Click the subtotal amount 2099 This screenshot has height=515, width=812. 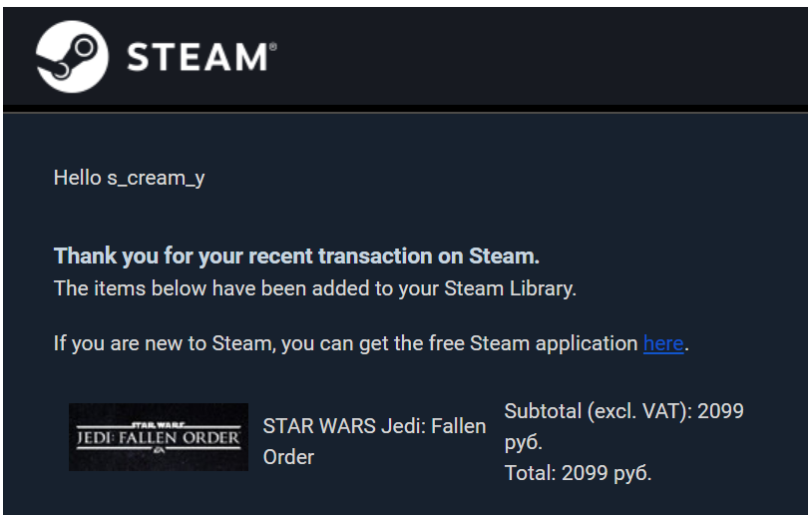(720, 411)
